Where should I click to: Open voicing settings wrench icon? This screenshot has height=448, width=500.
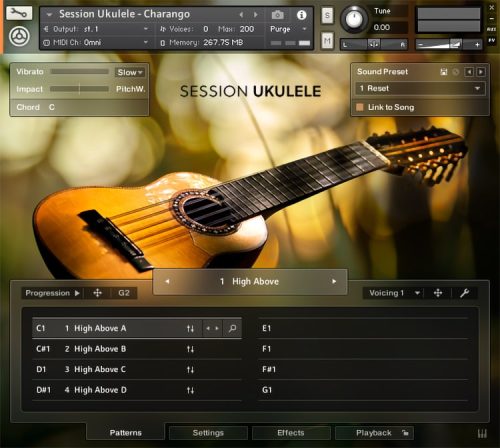pyautogui.click(x=464, y=293)
